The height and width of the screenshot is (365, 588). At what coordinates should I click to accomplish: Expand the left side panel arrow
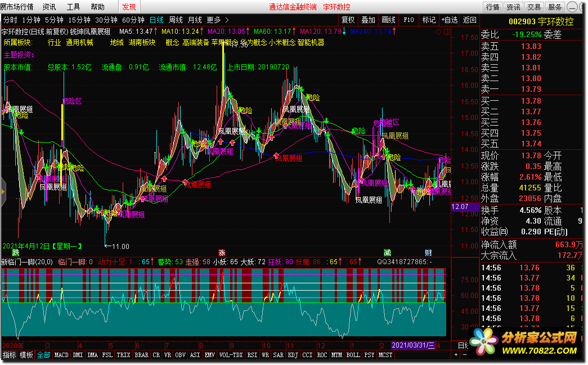pyautogui.click(x=3, y=192)
